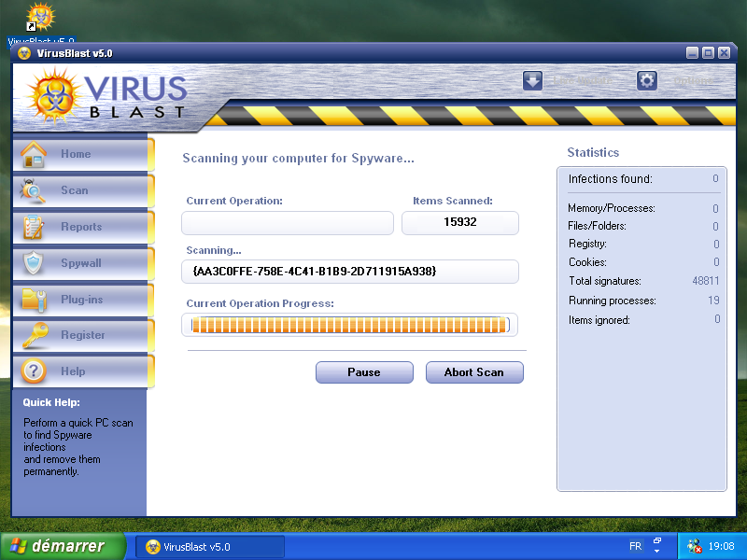Click the Options gear icon
Viewport: 747px width, 560px height.
point(646,80)
